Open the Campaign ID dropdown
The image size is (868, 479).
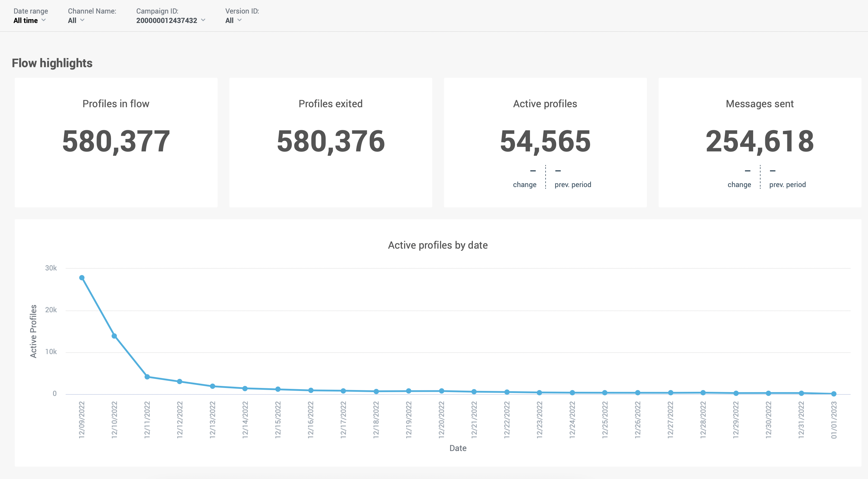point(170,20)
